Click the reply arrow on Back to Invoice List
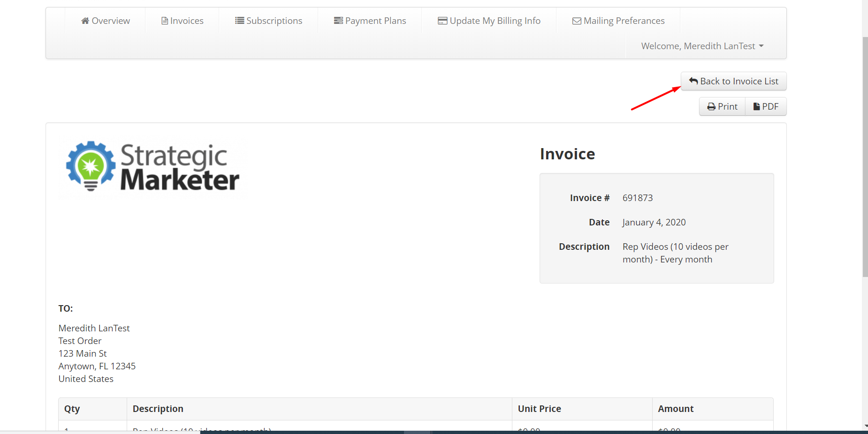Screen dimensions: 868x434 click(693, 81)
